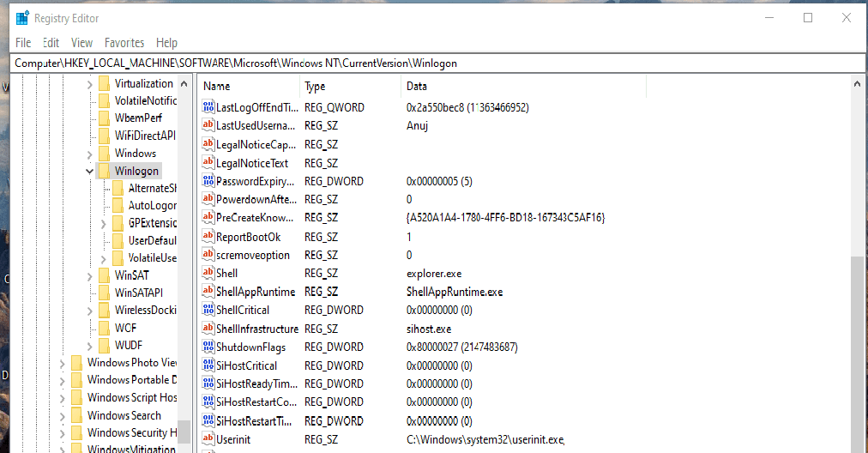Click the AutoLogon subkey folder icon

(x=118, y=205)
